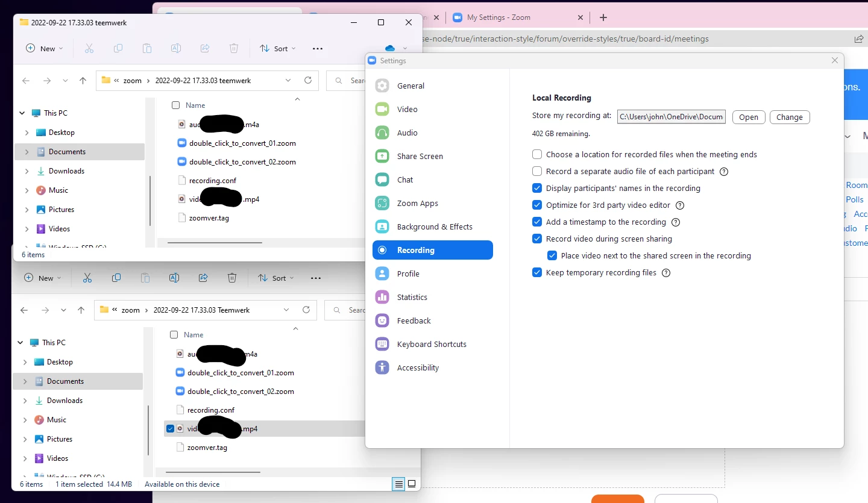This screenshot has height=503, width=868.
Task: Uncheck Display participants' names in the recording
Action: [537, 188]
